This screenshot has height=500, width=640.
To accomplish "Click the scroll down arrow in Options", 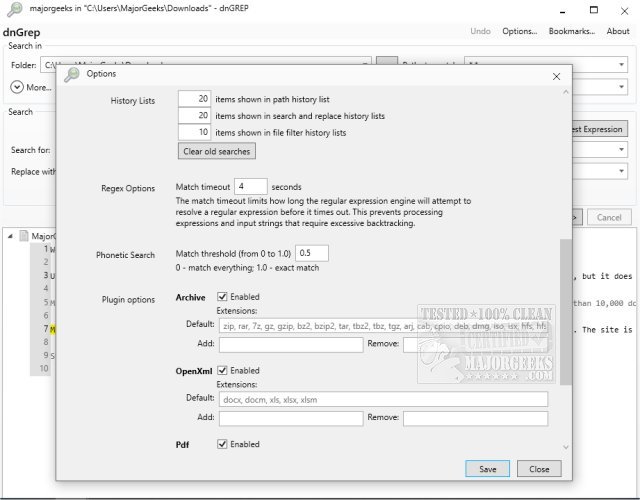I will 566,447.
